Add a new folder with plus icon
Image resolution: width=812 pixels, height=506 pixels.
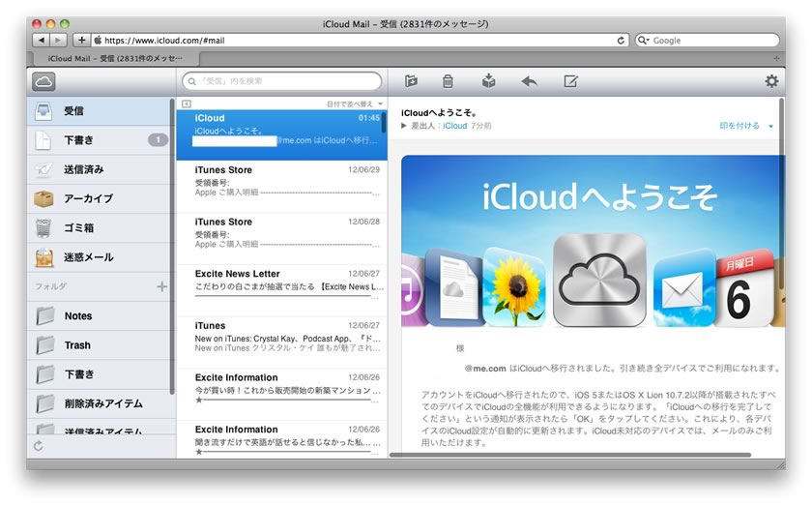click(162, 286)
